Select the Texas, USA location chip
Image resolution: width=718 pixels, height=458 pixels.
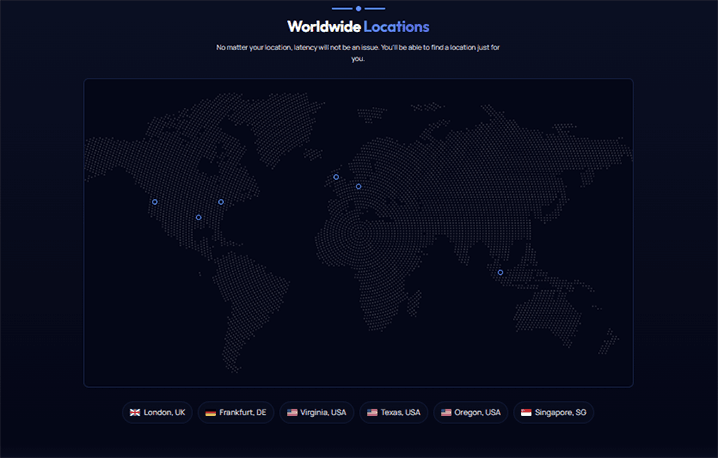394,413
